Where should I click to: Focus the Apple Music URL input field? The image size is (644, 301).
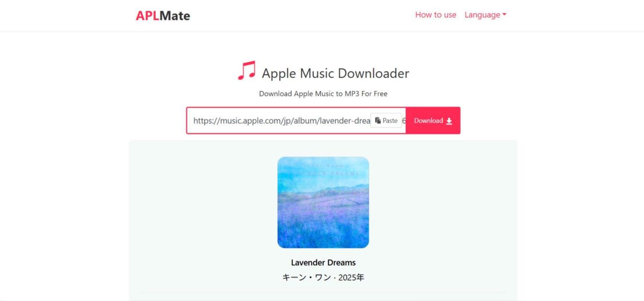[296, 120]
